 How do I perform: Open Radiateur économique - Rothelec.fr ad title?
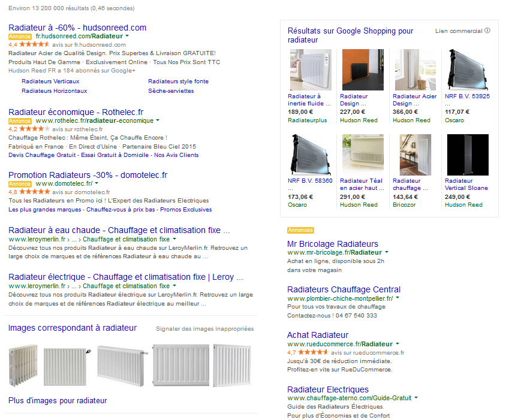pos(76,112)
